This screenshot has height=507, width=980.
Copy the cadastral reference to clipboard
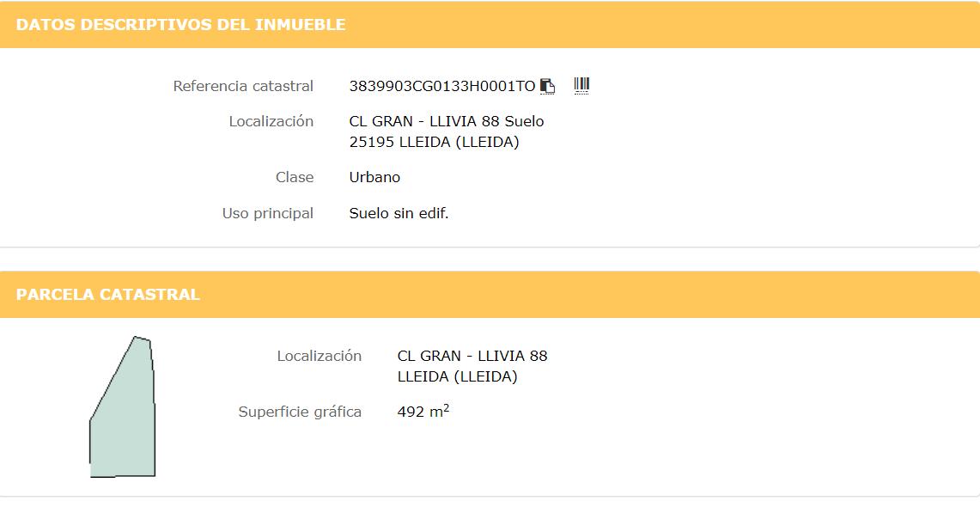click(547, 86)
